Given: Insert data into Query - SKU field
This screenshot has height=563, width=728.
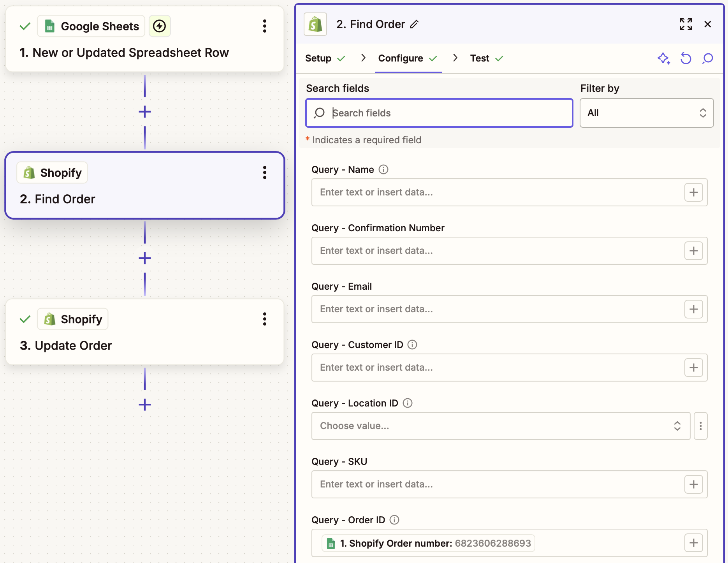Looking at the screenshot, I should (x=694, y=484).
